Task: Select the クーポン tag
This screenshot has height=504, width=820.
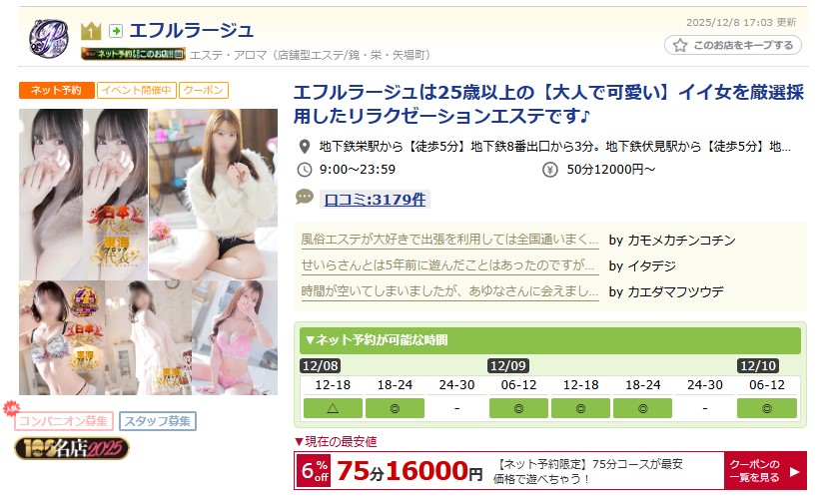Action: (x=204, y=90)
